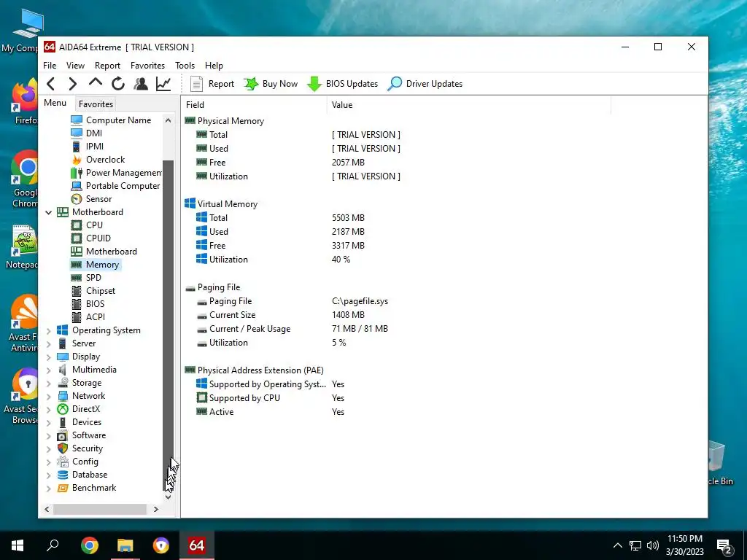This screenshot has width=747, height=560.
Task: Select the Benchmark tree item
Action: 86,488
